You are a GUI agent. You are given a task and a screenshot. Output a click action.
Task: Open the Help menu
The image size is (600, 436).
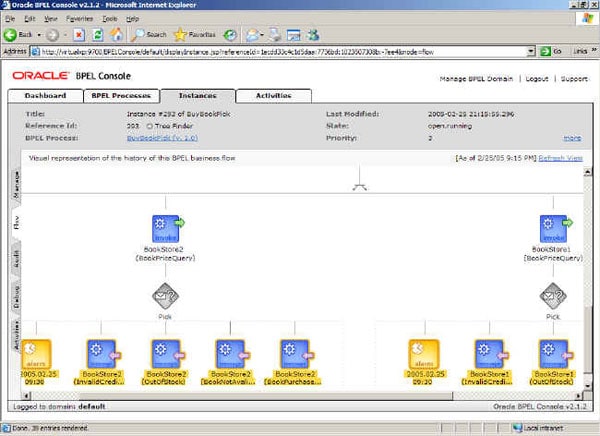pos(132,18)
